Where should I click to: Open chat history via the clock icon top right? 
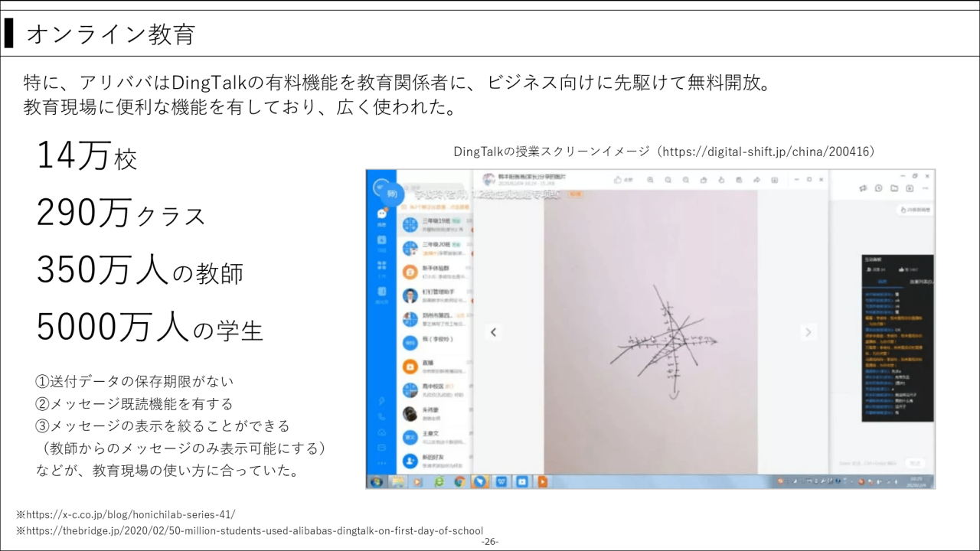click(879, 188)
